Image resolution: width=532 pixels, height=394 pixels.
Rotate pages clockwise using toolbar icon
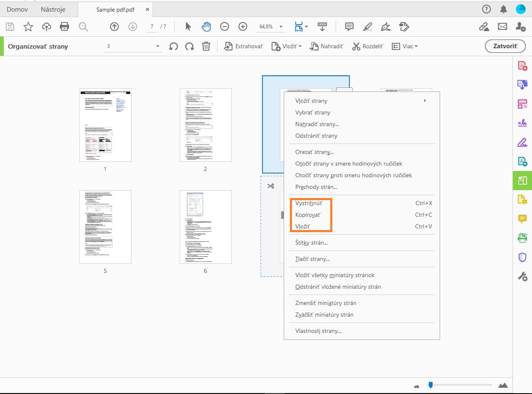coord(190,47)
